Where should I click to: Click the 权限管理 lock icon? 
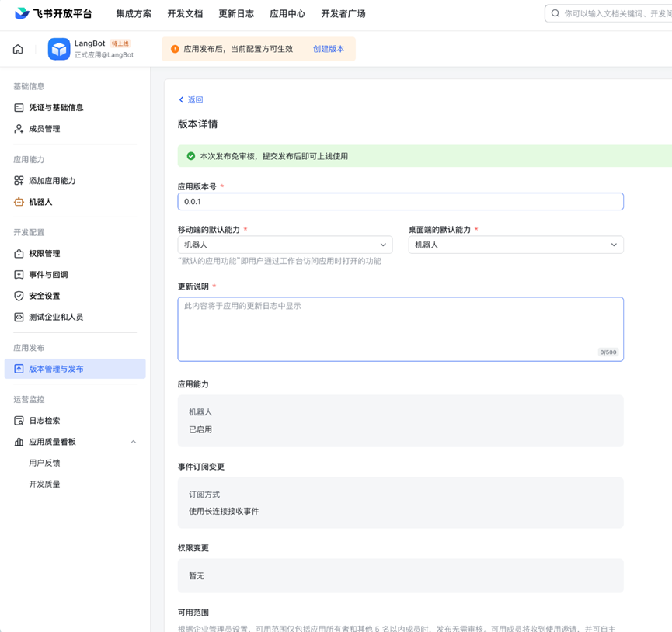coord(19,253)
